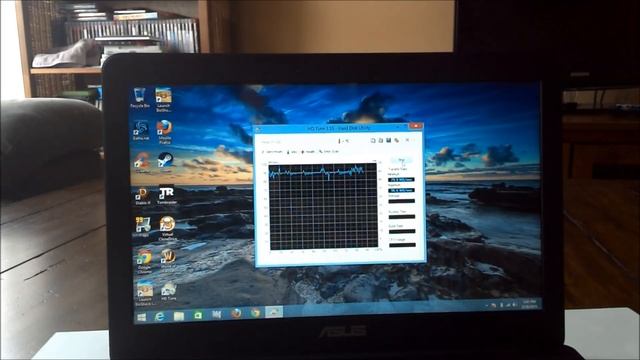Select the World of Warcraft desktop shortcut

pyautogui.click(x=168, y=260)
